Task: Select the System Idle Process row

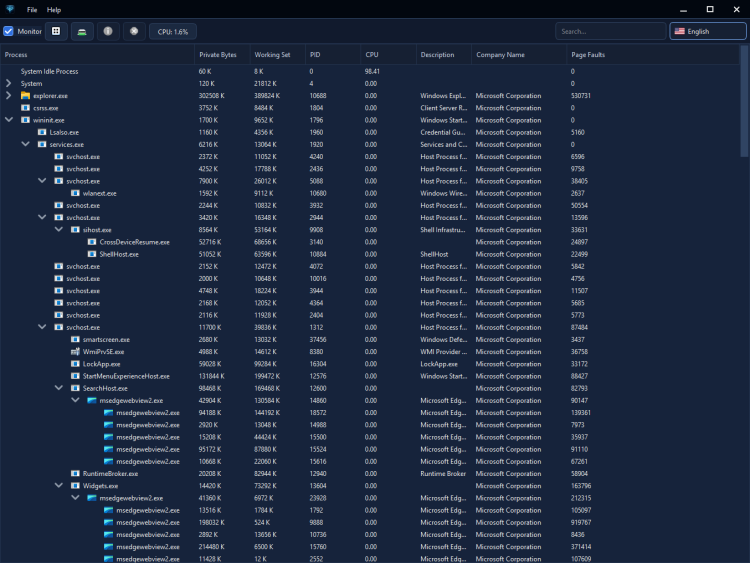Action: click(x=370, y=71)
